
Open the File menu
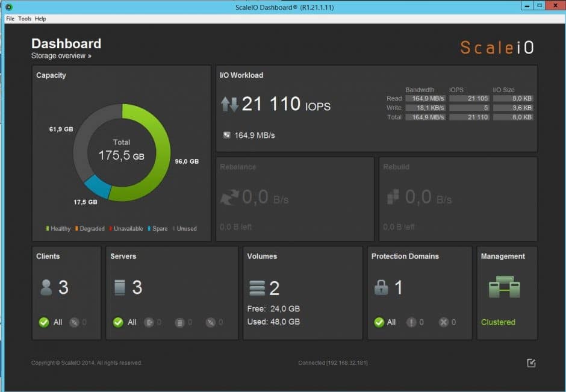point(10,19)
